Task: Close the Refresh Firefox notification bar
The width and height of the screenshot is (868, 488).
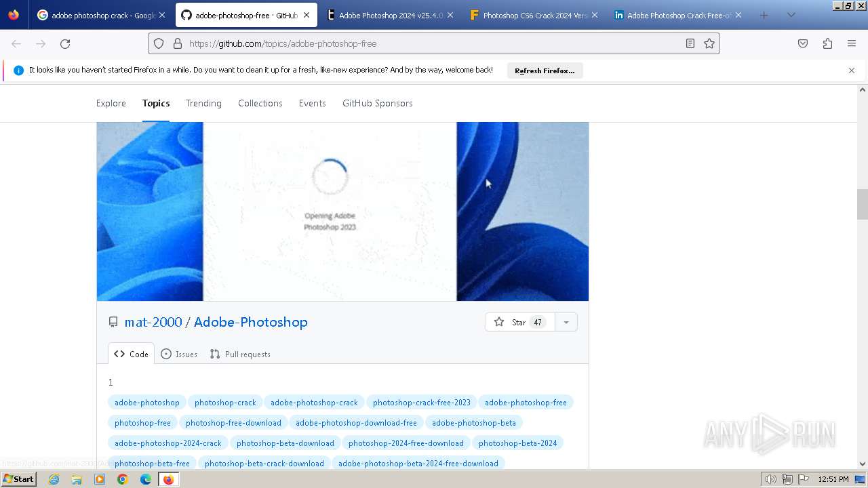Action: tap(852, 70)
